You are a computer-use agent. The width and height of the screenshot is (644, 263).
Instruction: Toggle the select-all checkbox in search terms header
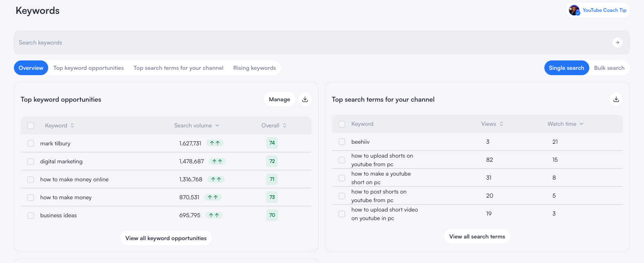click(342, 124)
